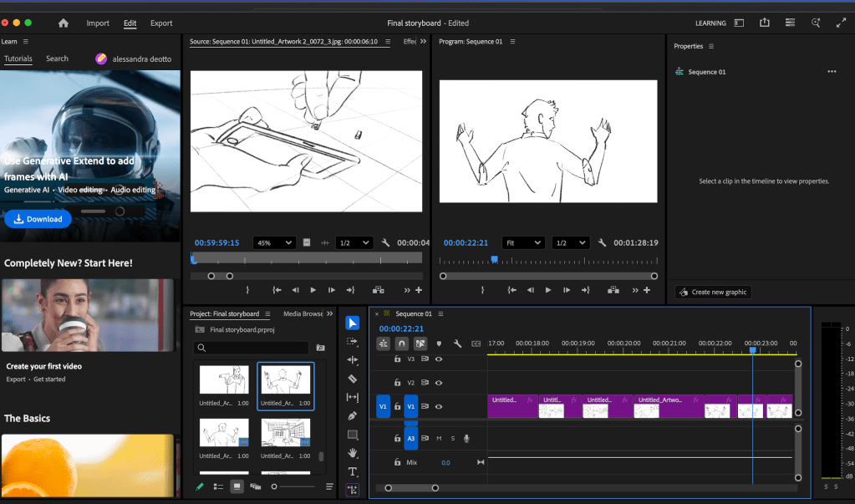Select the Razor tool
This screenshot has width=855, height=504.
click(353, 379)
